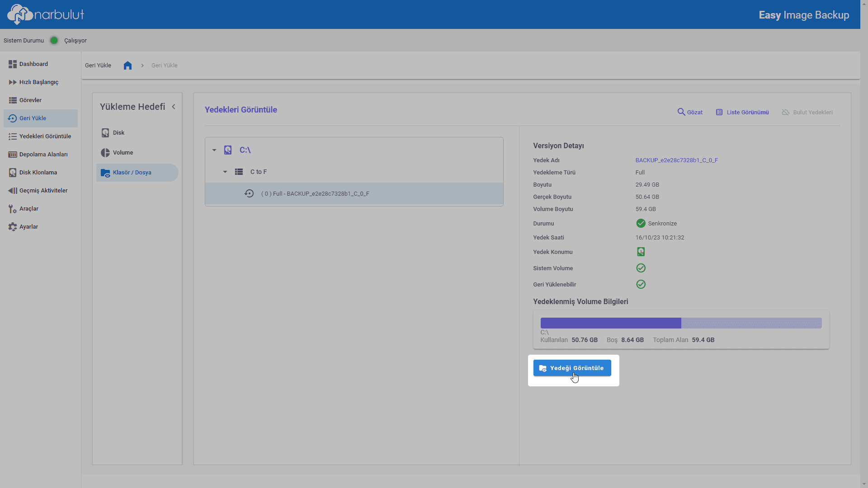This screenshot has width=868, height=488.
Task: Open Geçmiş Aktiviteler from sidebar
Action: coord(43,191)
